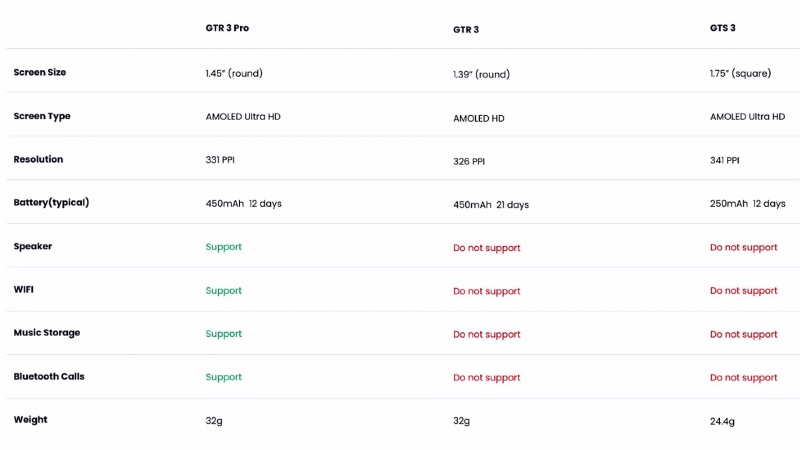Click the Resolution row label
Image resolution: width=800 pixels, height=450 pixels.
38,159
